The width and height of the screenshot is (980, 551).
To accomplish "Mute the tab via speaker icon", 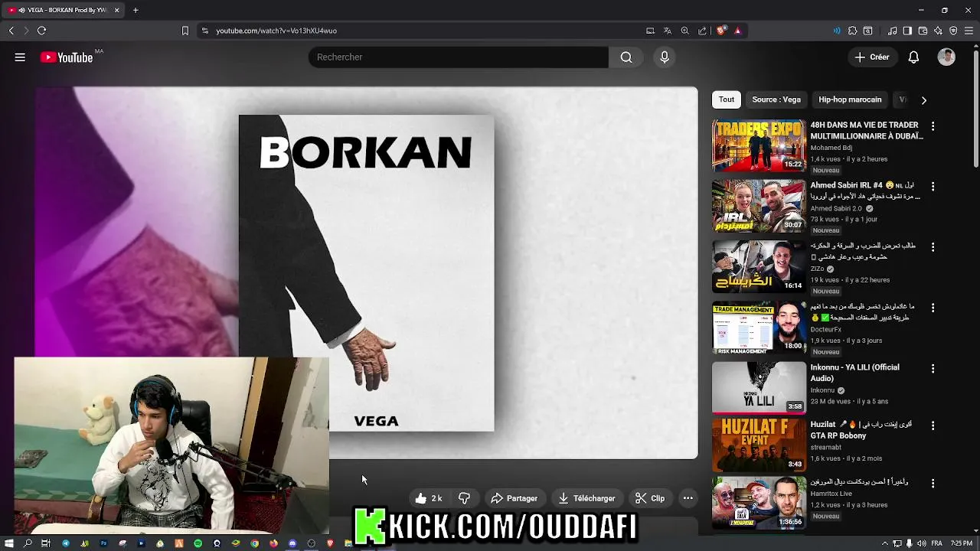I will point(21,10).
